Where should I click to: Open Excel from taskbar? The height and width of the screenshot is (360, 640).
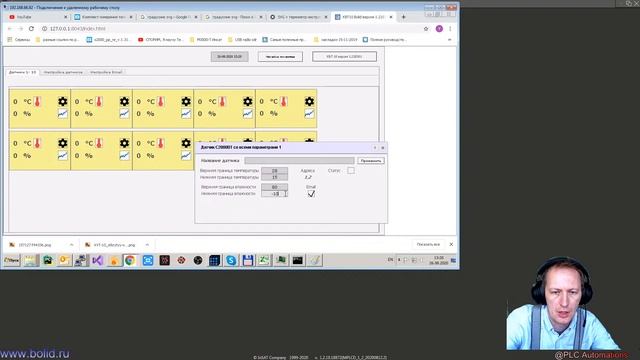[264, 260]
